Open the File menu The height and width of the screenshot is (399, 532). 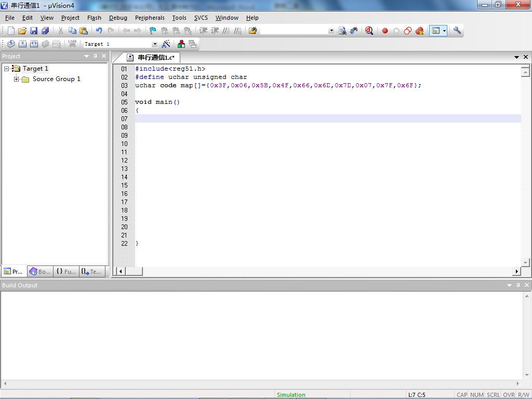pos(10,18)
